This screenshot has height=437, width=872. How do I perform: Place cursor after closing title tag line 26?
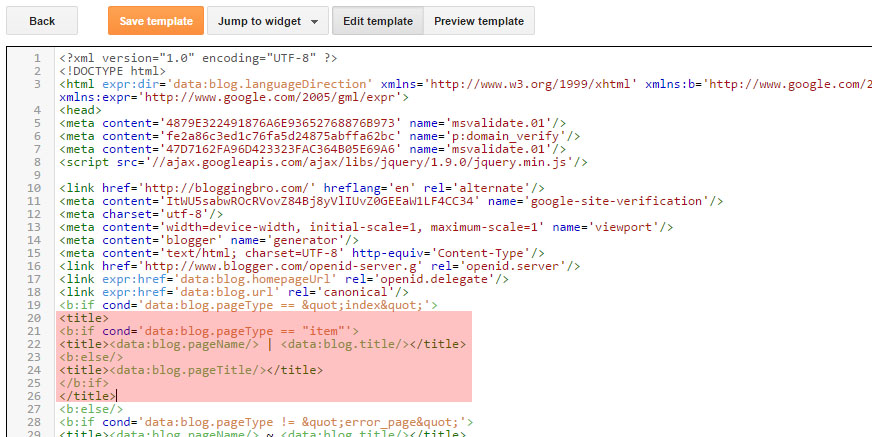[117, 396]
